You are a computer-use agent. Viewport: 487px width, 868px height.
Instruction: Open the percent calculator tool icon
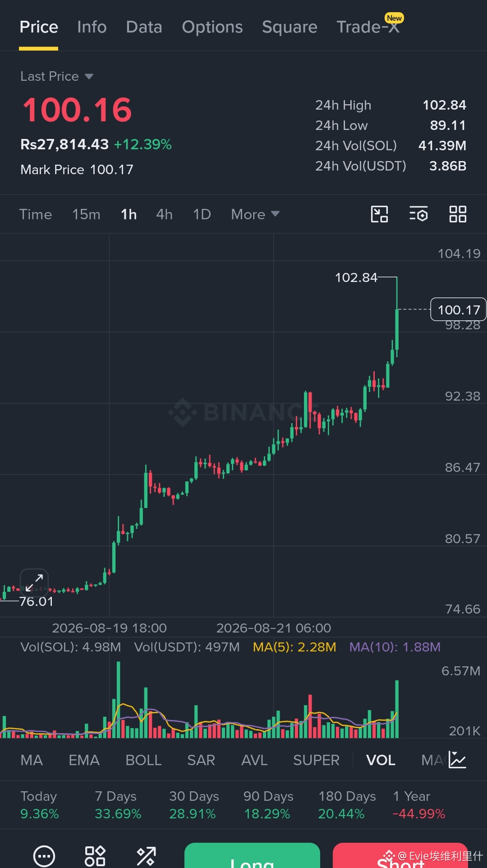(146, 856)
